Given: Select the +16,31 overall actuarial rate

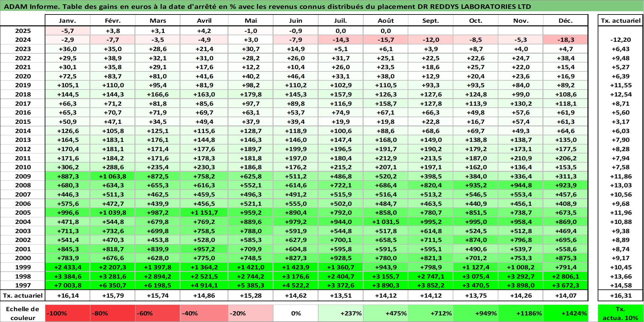Looking at the screenshot, I should point(621,295).
